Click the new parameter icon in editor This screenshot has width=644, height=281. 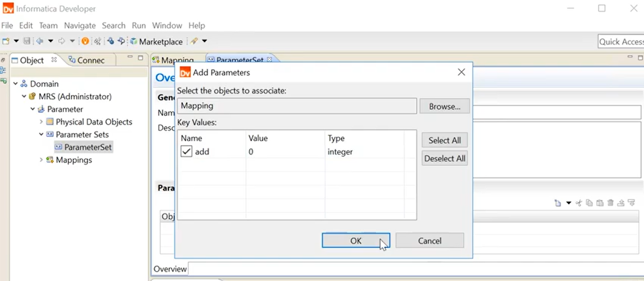coord(558,203)
